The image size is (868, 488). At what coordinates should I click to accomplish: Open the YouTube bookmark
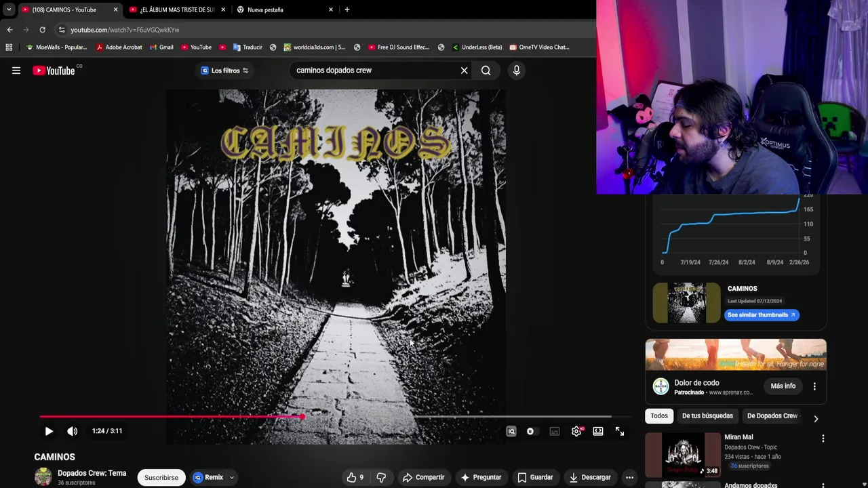click(196, 47)
